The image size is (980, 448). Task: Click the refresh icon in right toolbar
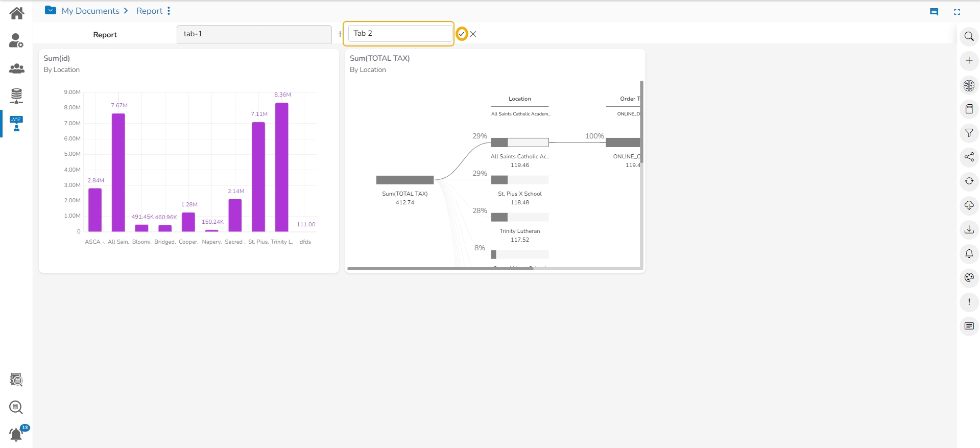tap(969, 181)
